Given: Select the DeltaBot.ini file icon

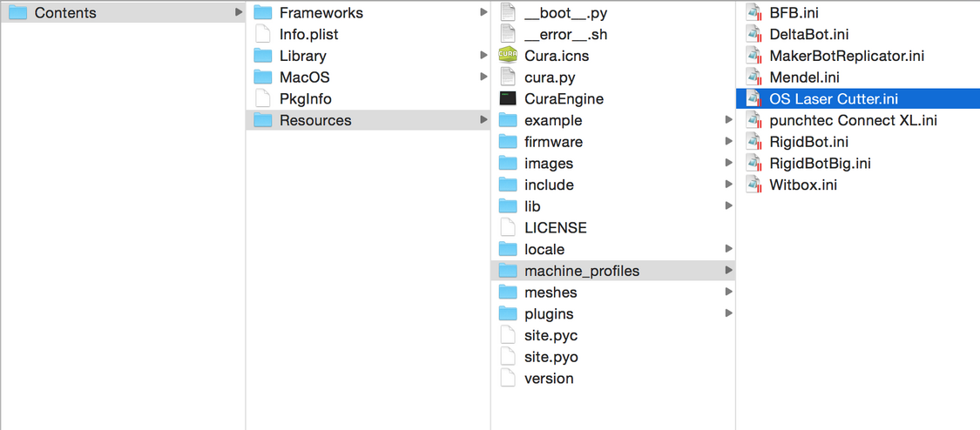Looking at the screenshot, I should point(754,35).
